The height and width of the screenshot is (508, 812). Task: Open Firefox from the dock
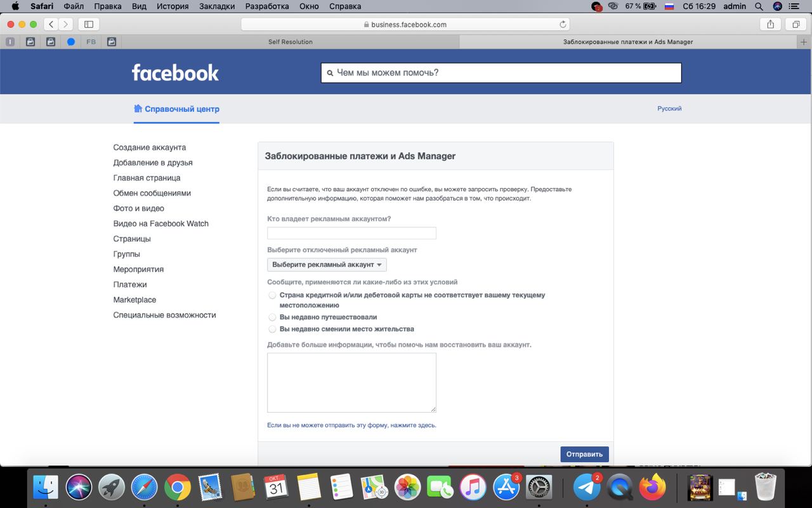click(x=653, y=488)
